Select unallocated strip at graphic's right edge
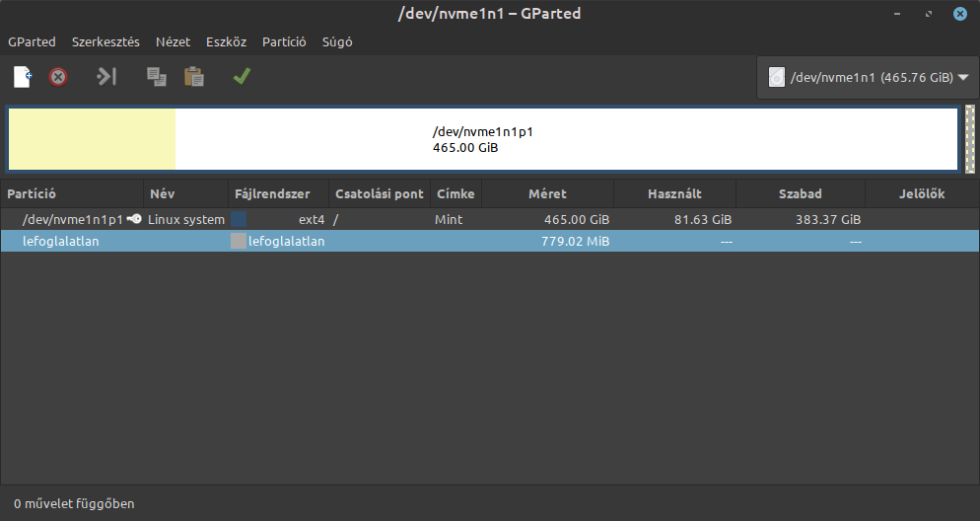 (x=970, y=139)
